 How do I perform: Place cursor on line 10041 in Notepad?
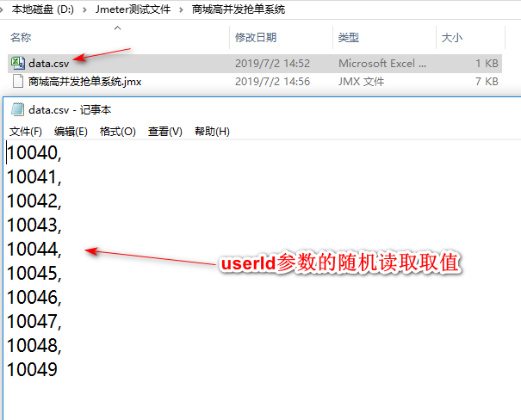pos(34,177)
